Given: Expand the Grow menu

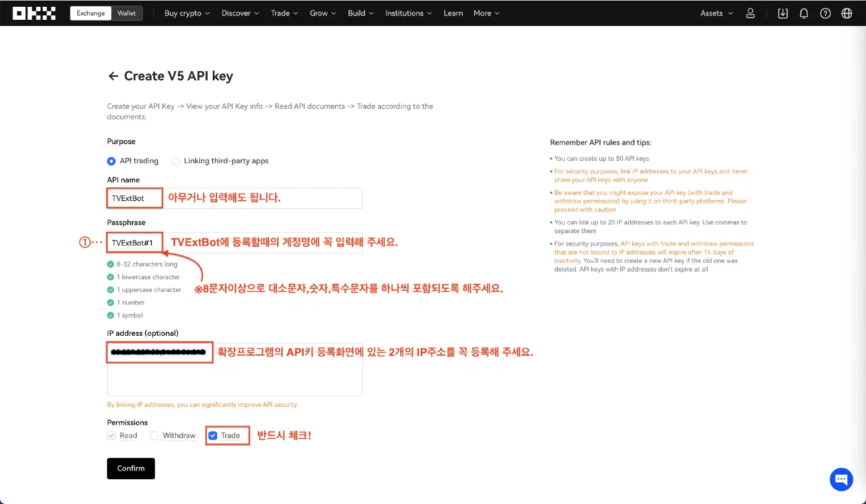Looking at the screenshot, I should [x=323, y=13].
